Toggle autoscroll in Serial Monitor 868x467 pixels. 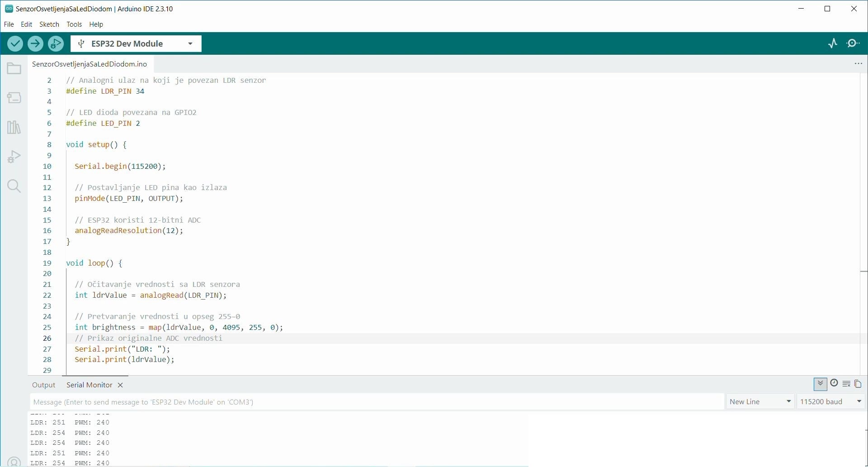[820, 384]
